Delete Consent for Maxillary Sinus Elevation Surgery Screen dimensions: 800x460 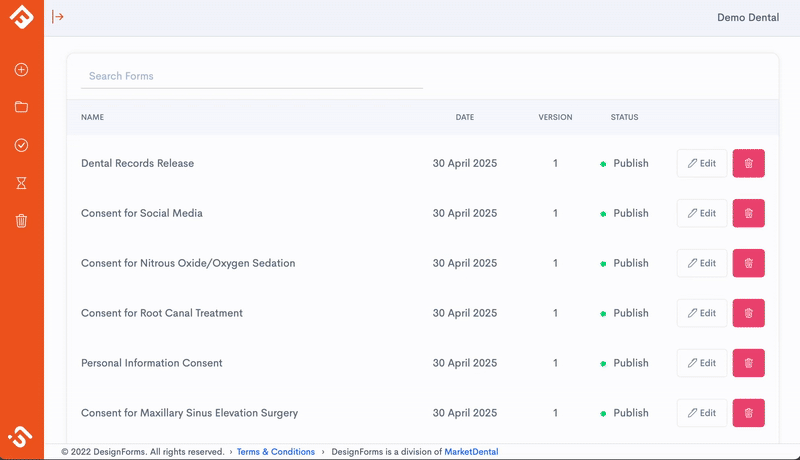click(748, 413)
